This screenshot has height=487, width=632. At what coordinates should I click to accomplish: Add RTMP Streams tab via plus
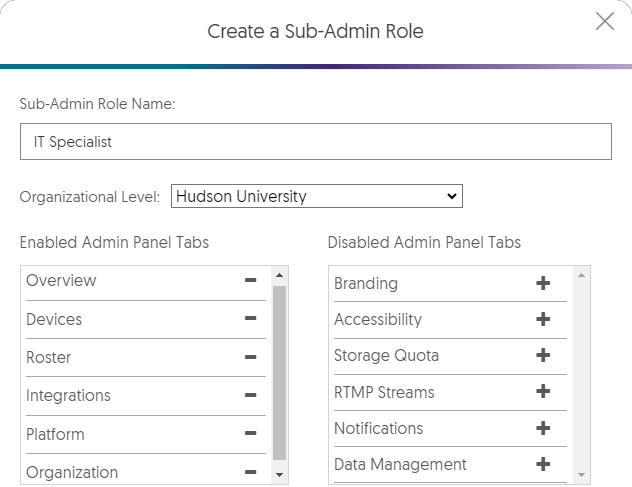coord(543,392)
